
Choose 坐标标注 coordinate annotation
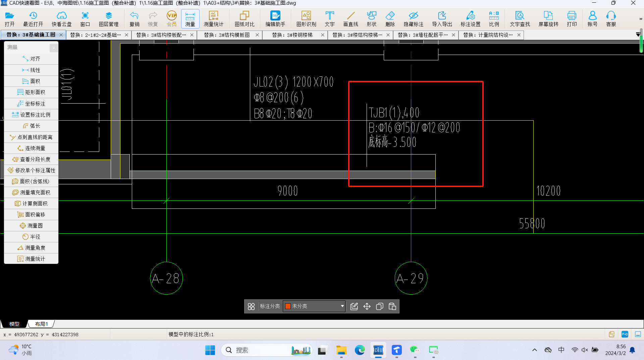[x=31, y=104]
